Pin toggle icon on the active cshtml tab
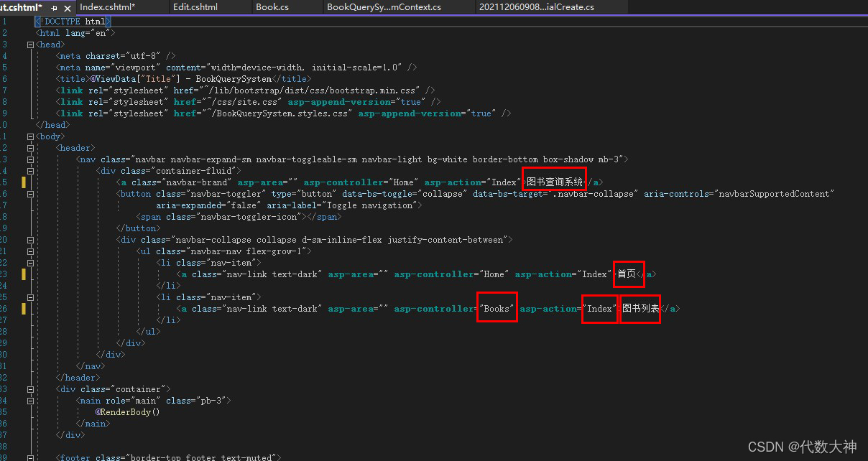Viewport: 868px width, 461px height. 54,7
